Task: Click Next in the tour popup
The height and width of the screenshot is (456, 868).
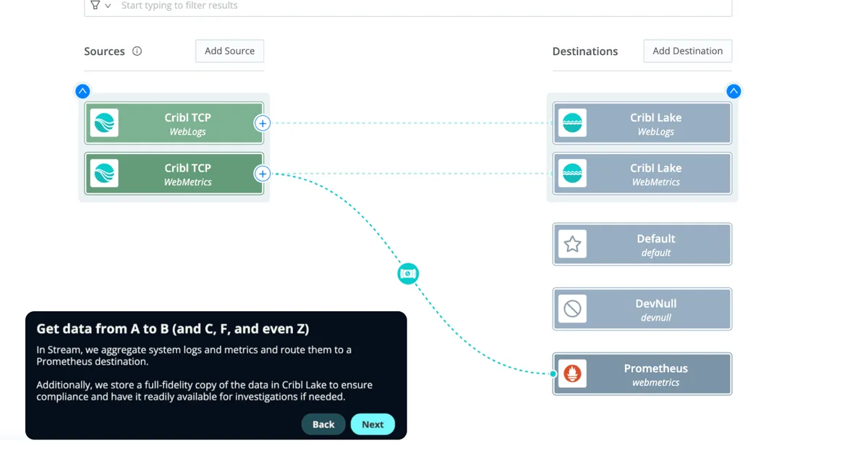Action: pyautogui.click(x=373, y=424)
